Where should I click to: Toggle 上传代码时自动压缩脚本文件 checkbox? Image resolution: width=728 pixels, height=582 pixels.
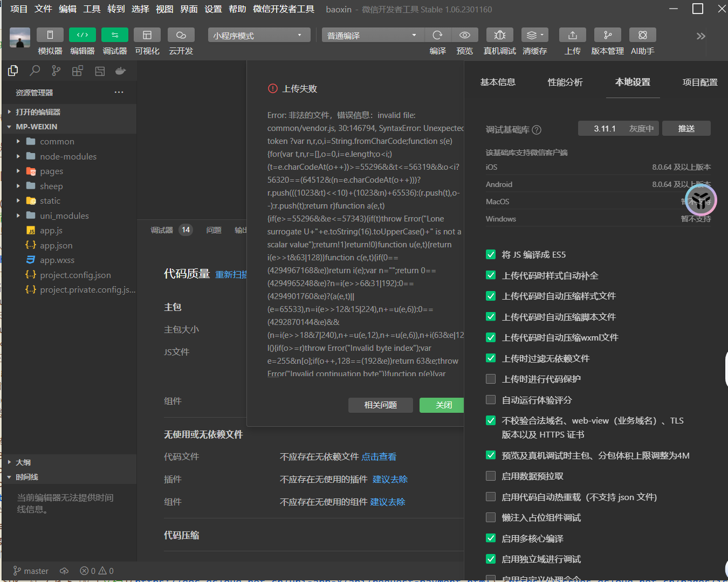(491, 317)
